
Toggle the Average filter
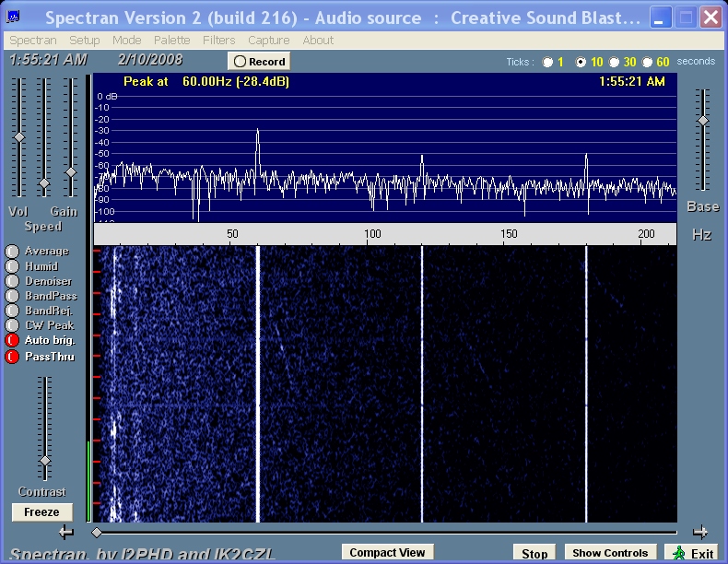[12, 252]
